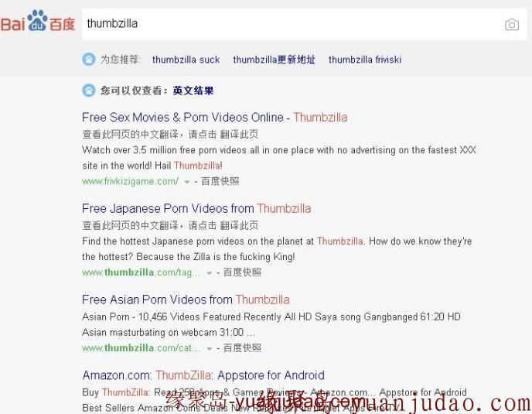Screen dimensions: 532x414
Task: Open 百度快照 for thumbzilla.com/tag result
Action: tap(242, 272)
